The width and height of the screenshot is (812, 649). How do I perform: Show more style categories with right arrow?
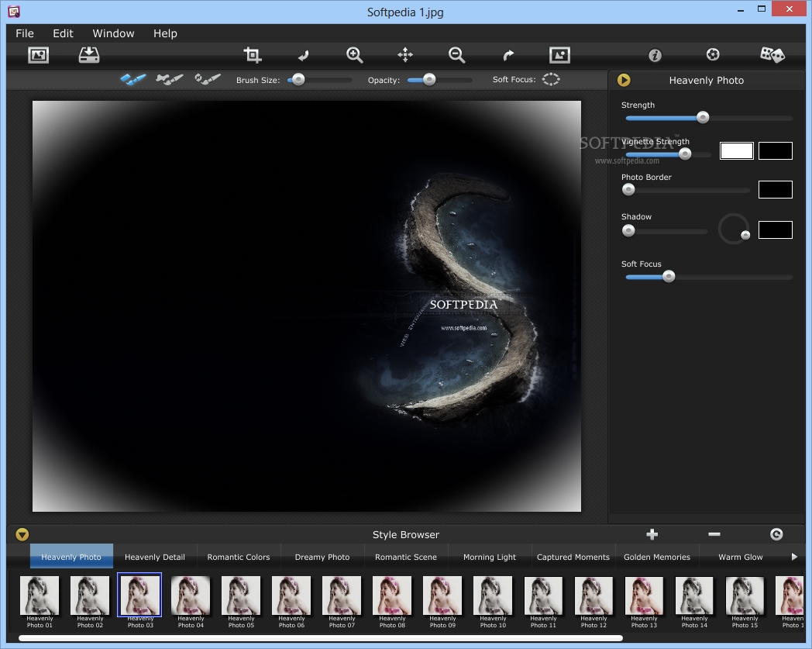point(794,557)
